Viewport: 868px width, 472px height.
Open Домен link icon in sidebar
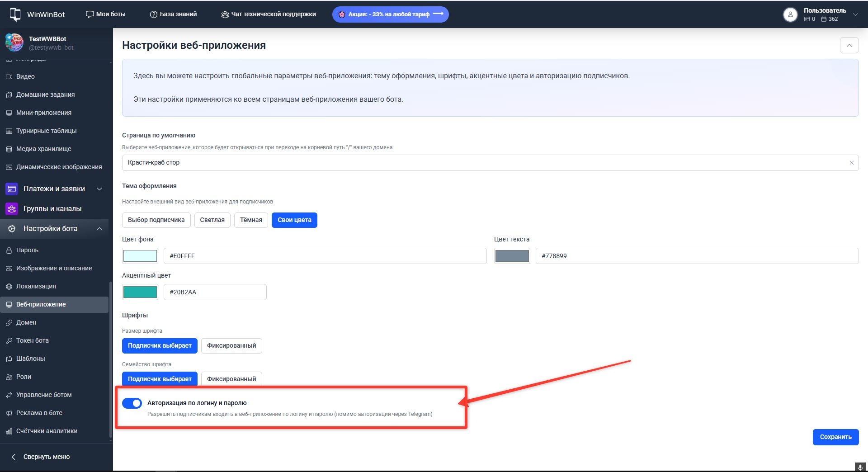tap(9, 322)
